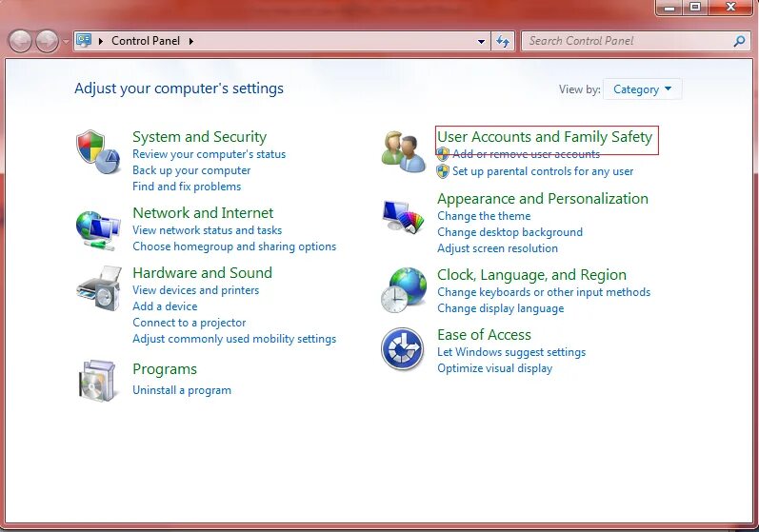Open the Let Windows suggest settings link
Viewport: 759px width, 532px height.
tap(511, 352)
